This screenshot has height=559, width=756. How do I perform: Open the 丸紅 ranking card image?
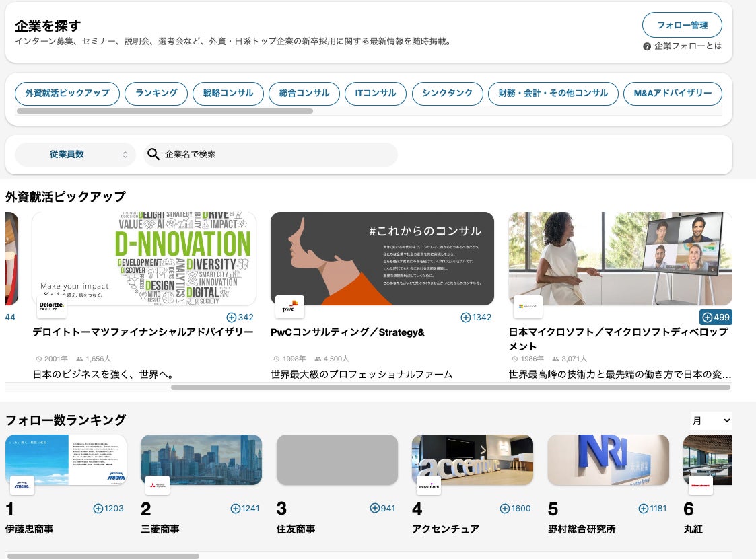click(x=708, y=459)
